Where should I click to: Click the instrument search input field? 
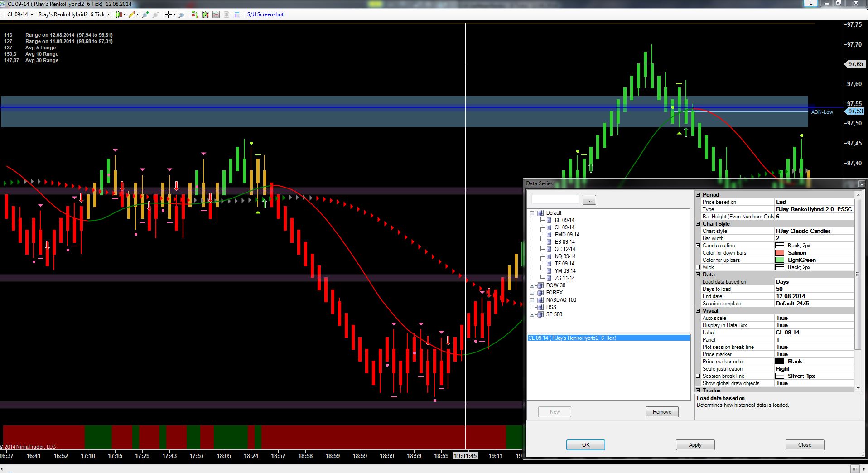(x=555, y=200)
